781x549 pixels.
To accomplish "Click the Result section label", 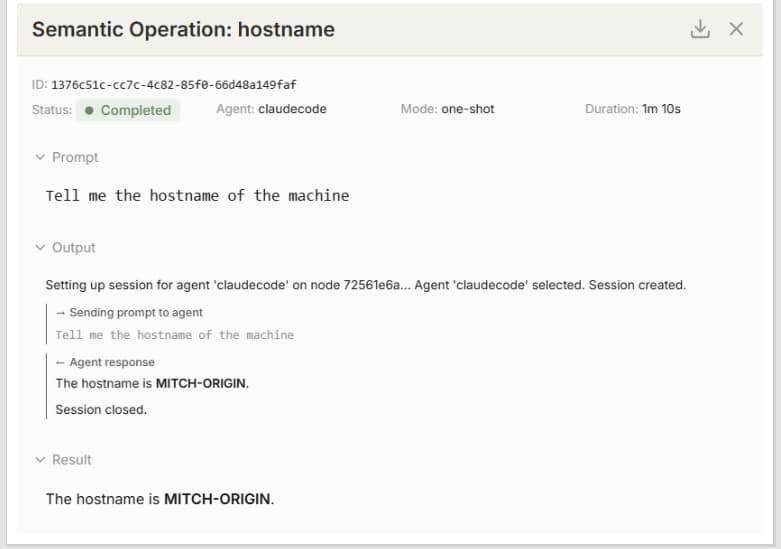I will [72, 459].
